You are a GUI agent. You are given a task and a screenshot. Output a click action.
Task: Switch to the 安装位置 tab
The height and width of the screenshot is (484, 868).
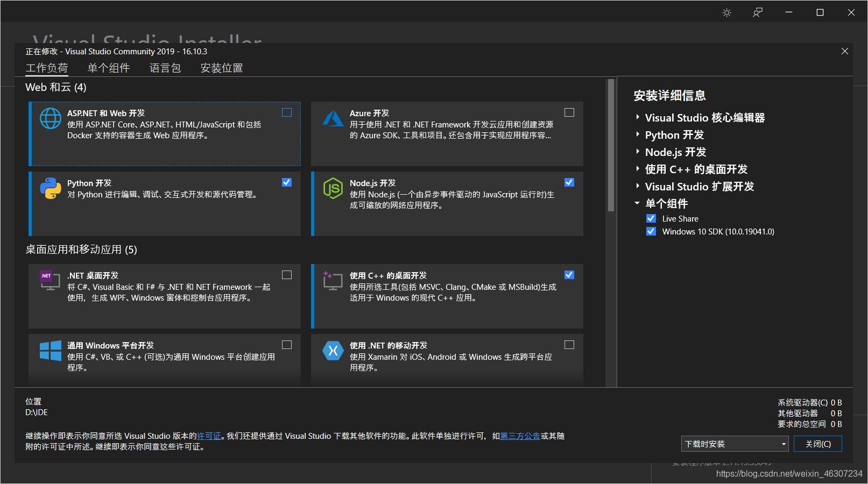tap(222, 68)
